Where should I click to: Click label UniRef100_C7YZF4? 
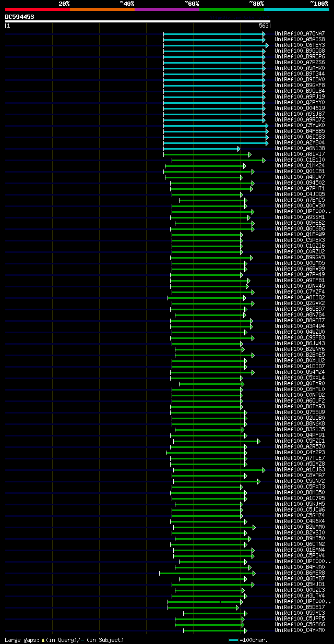[x=300, y=291]
